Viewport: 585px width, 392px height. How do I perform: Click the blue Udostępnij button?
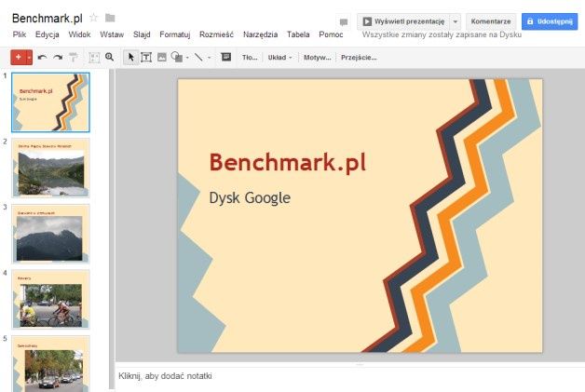[550, 21]
